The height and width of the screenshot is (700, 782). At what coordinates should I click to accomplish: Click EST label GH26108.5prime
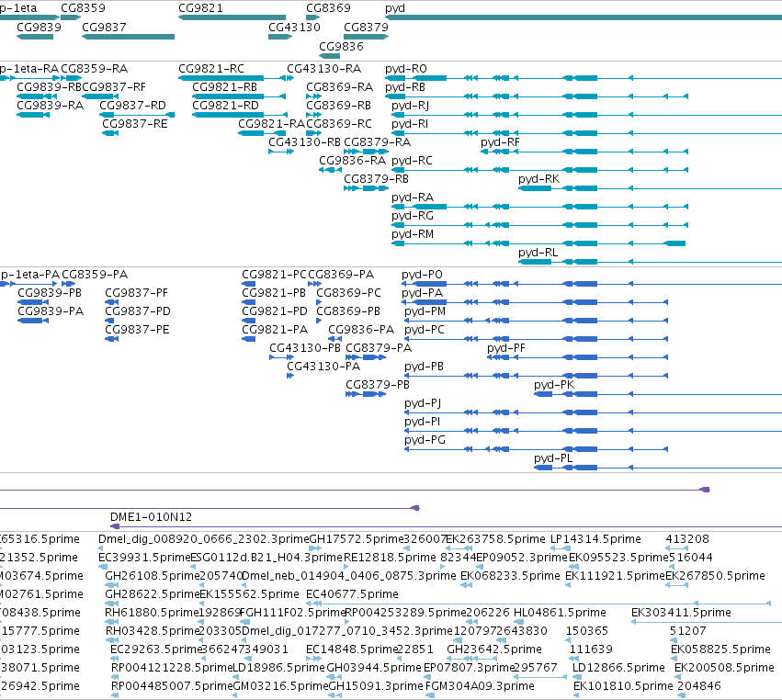pos(153,576)
